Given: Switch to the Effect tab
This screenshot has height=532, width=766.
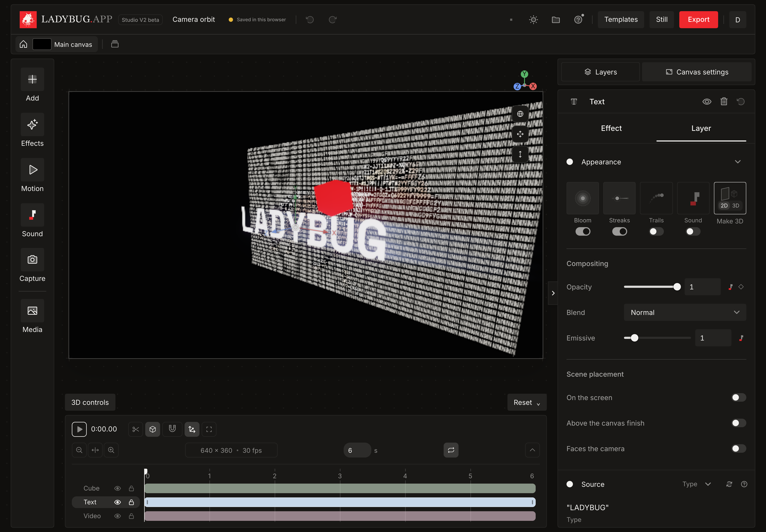Looking at the screenshot, I should 611,128.
